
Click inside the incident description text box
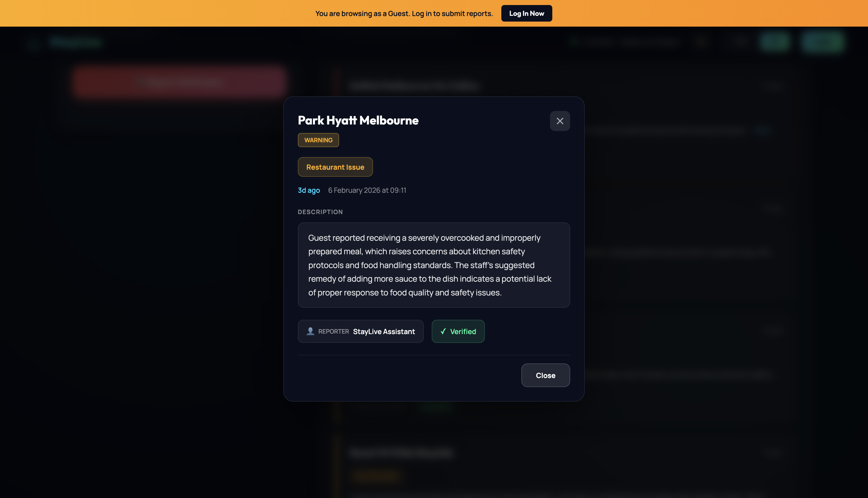click(x=433, y=265)
